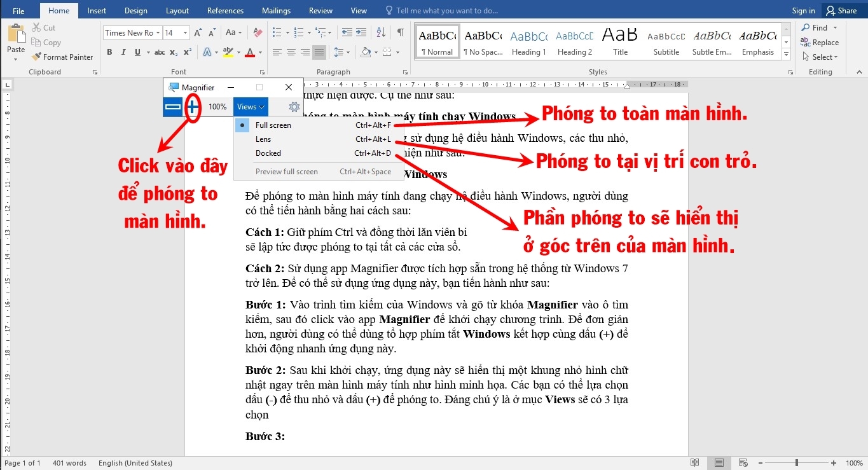Shrink font size with the smaller A icon
The image size is (868, 470).
point(212,32)
